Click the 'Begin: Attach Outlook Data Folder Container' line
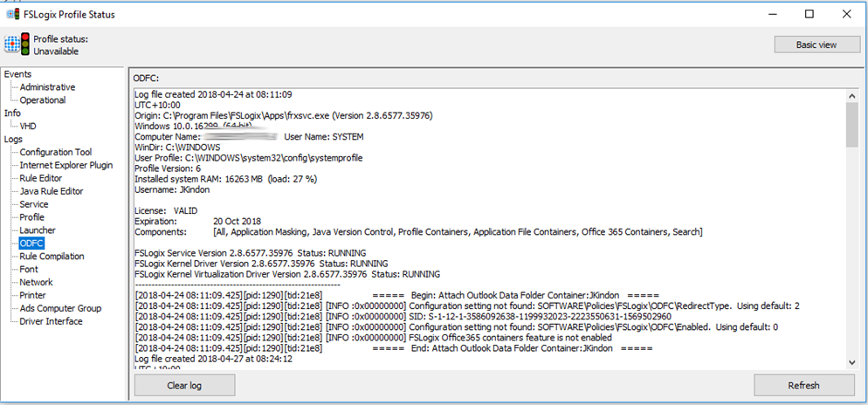The width and height of the screenshot is (868, 405). coord(396,295)
